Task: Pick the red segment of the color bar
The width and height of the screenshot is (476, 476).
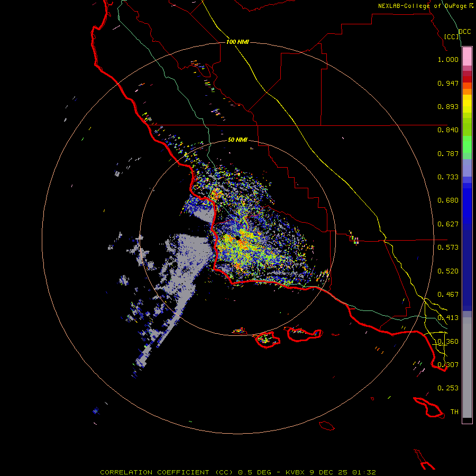Action: 467,79
